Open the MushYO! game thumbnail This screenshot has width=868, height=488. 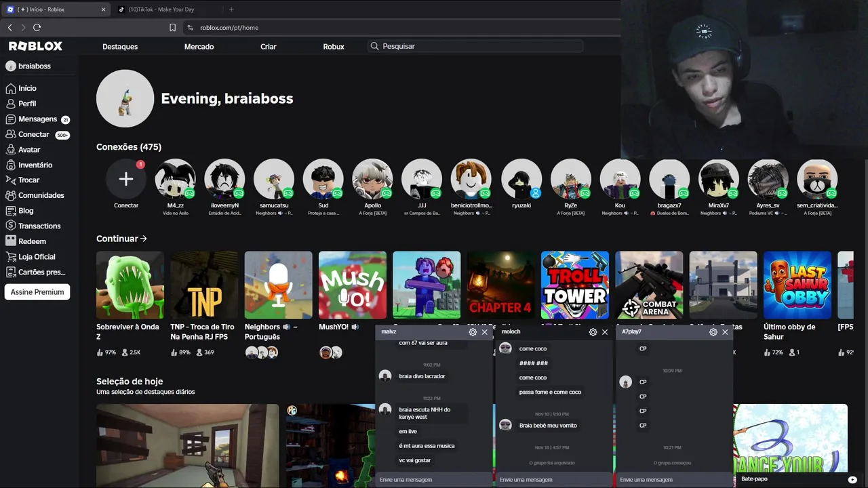tap(353, 285)
